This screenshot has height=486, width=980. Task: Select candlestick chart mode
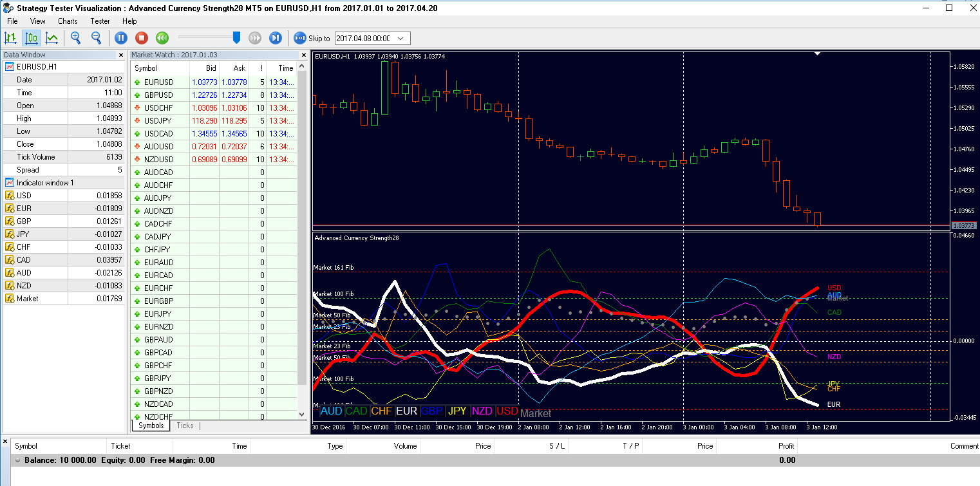32,38
